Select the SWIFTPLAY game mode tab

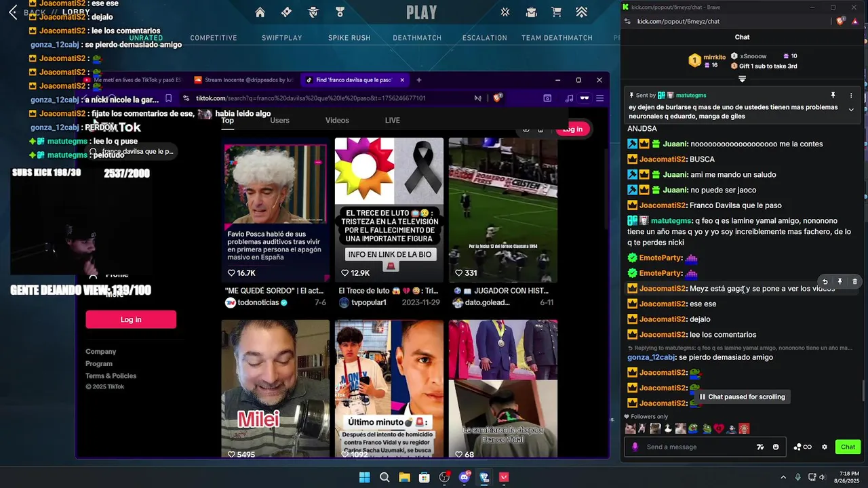[281, 38]
